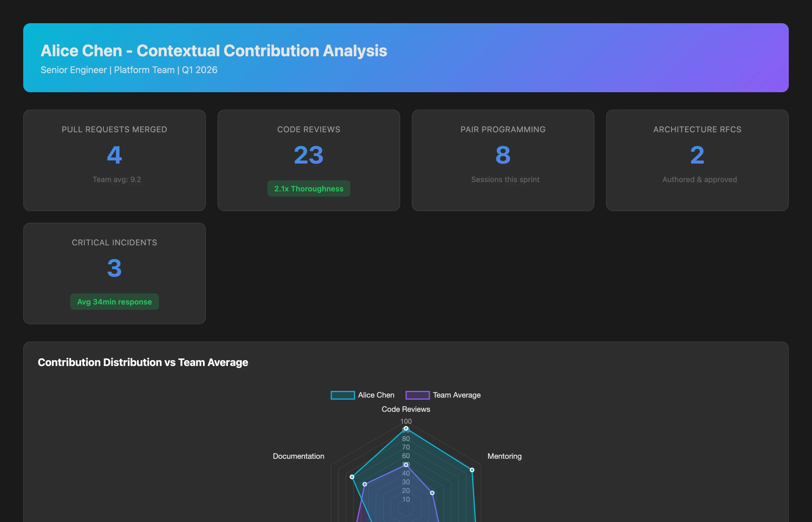Select the Code Reviews value 23
812x522 pixels.
point(309,155)
